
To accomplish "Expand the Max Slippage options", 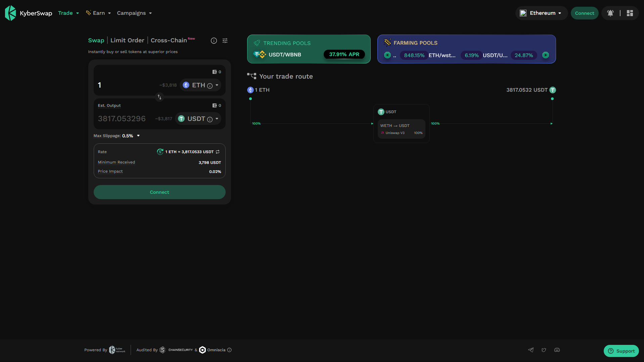I will [x=138, y=136].
